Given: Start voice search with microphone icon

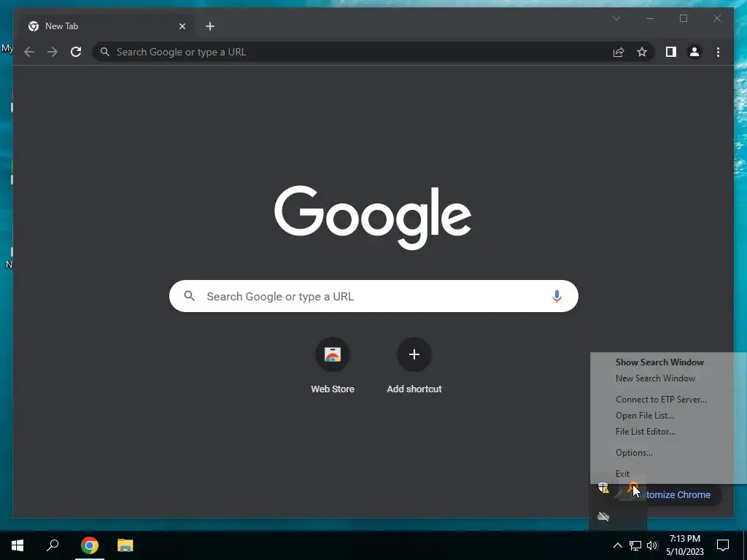Looking at the screenshot, I should tap(557, 296).
